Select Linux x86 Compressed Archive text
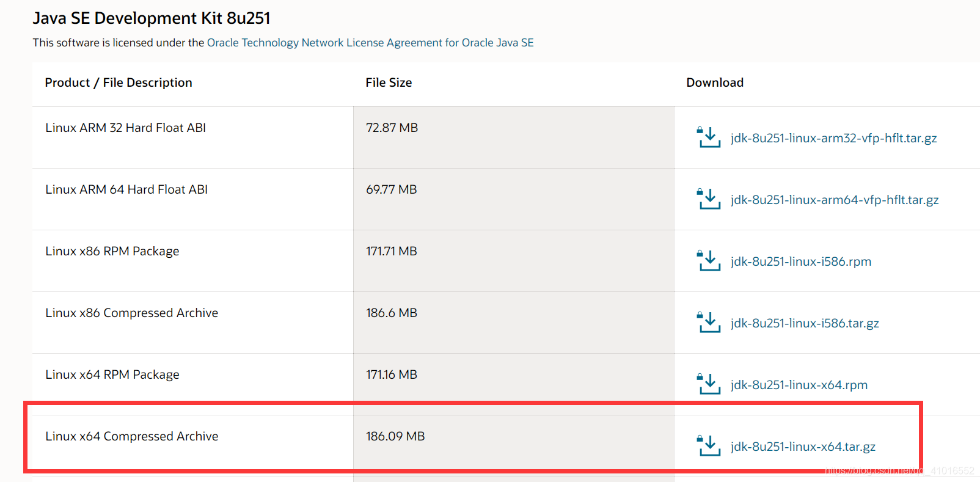Screen dimensions: 980x482 tap(131, 313)
